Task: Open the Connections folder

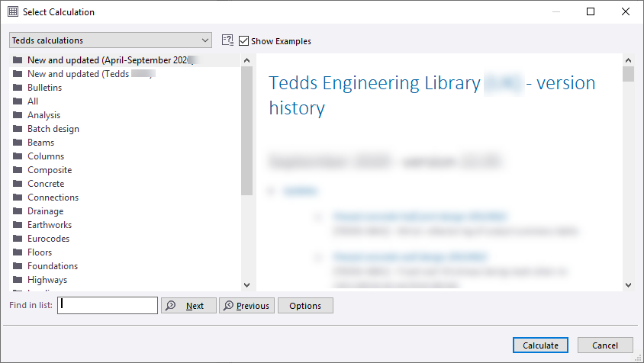Action: [53, 198]
